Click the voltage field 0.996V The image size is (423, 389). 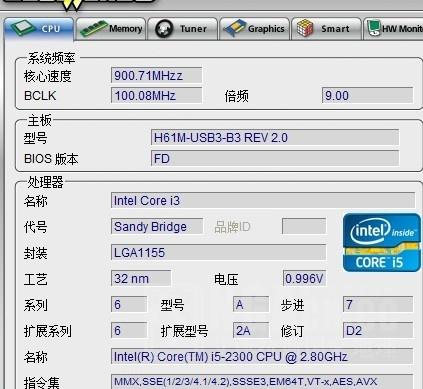[304, 278]
